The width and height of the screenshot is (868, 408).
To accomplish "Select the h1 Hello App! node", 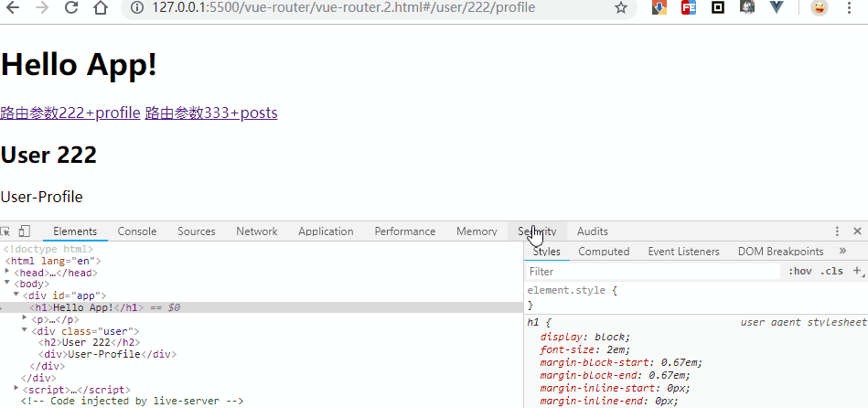I will click(262, 307).
